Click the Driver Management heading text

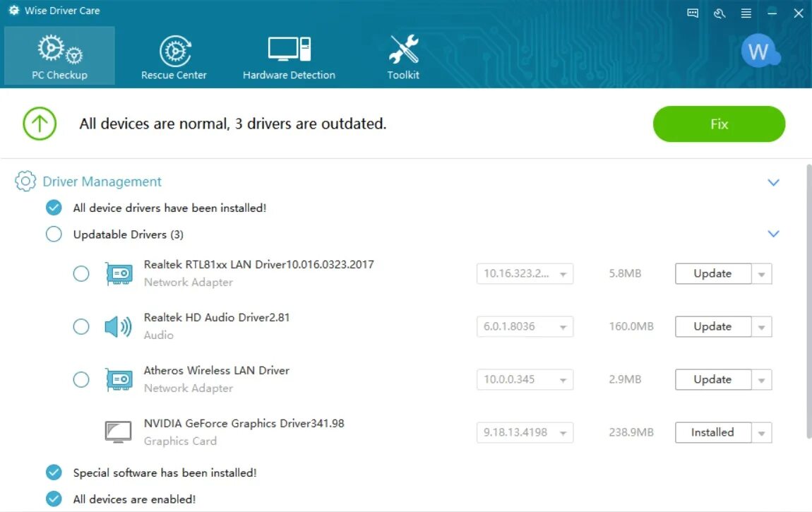point(102,181)
